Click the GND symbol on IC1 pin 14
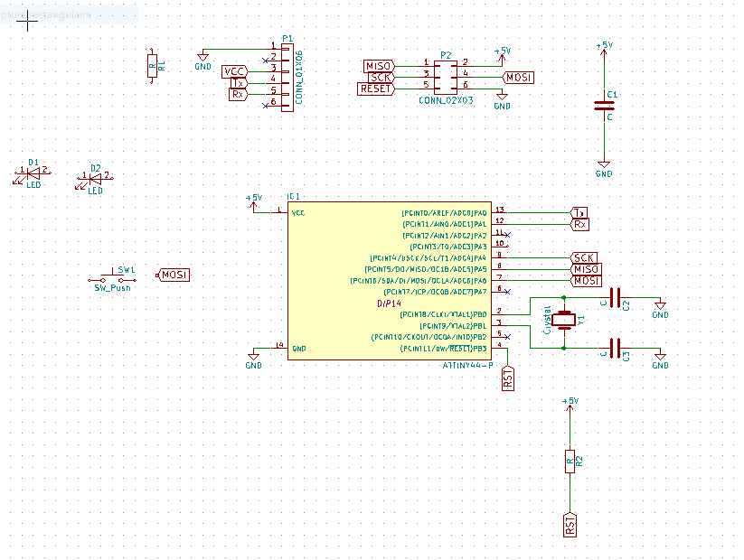744x560 pixels. point(254,359)
